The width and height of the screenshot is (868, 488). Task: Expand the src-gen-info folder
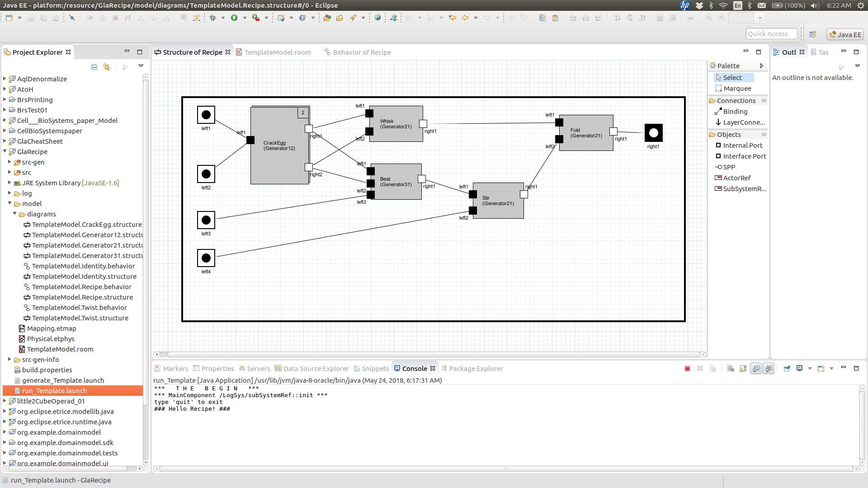[9, 360]
